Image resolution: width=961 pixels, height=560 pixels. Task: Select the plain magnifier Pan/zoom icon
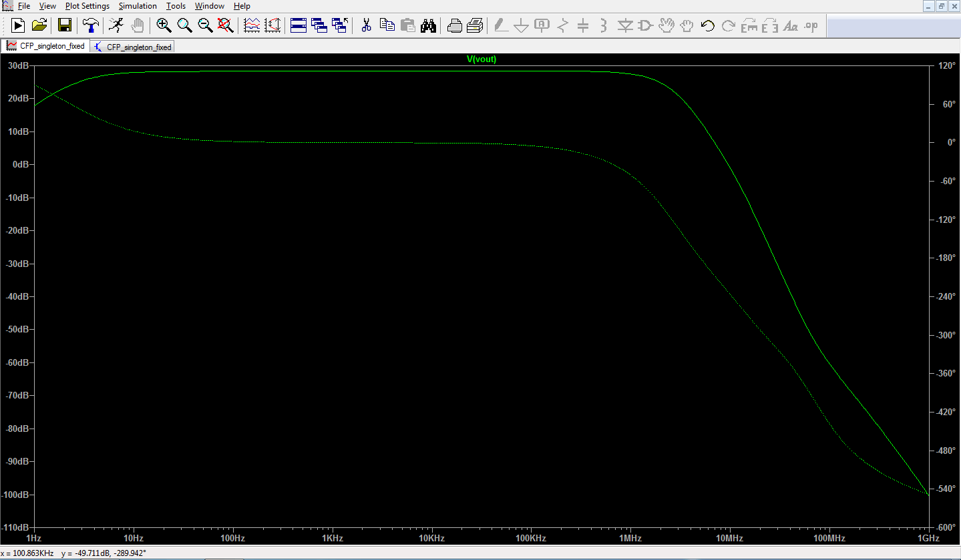184,26
